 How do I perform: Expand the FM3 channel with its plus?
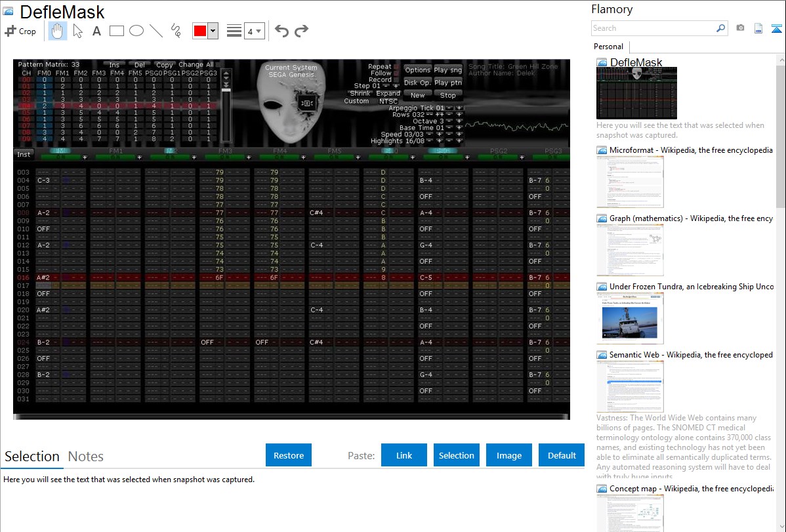(x=249, y=157)
